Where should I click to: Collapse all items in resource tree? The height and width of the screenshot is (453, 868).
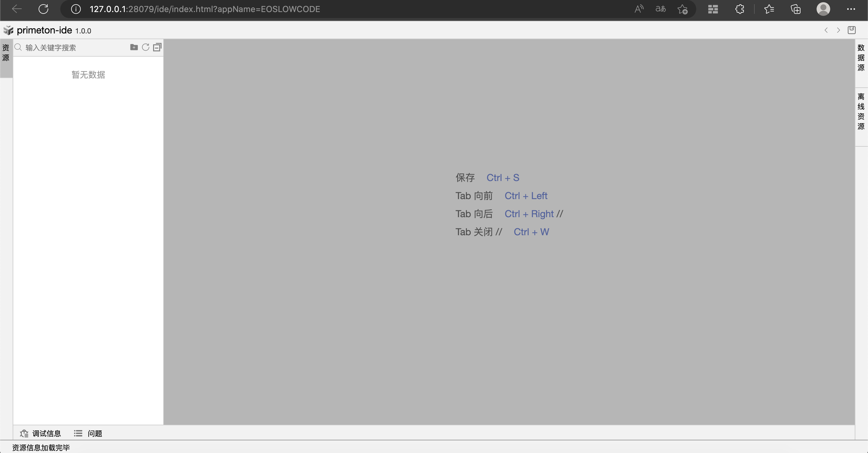tap(157, 47)
